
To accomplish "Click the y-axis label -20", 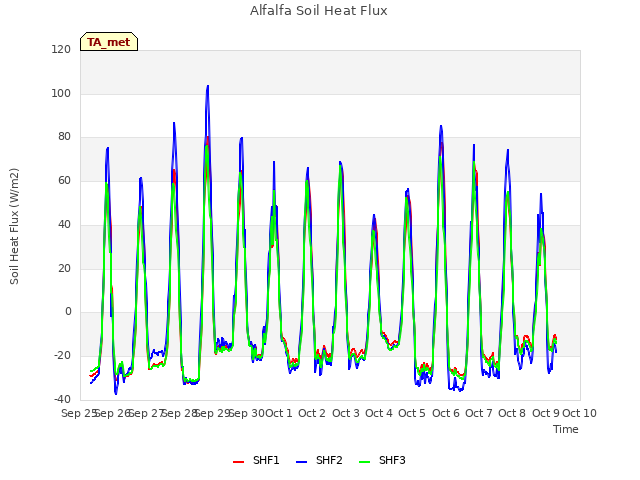I will point(62,356).
